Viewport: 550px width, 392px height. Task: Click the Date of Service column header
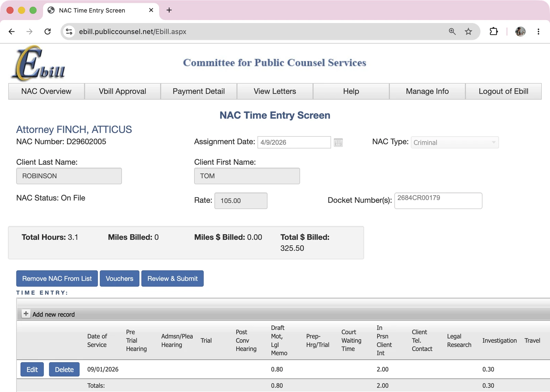point(97,340)
